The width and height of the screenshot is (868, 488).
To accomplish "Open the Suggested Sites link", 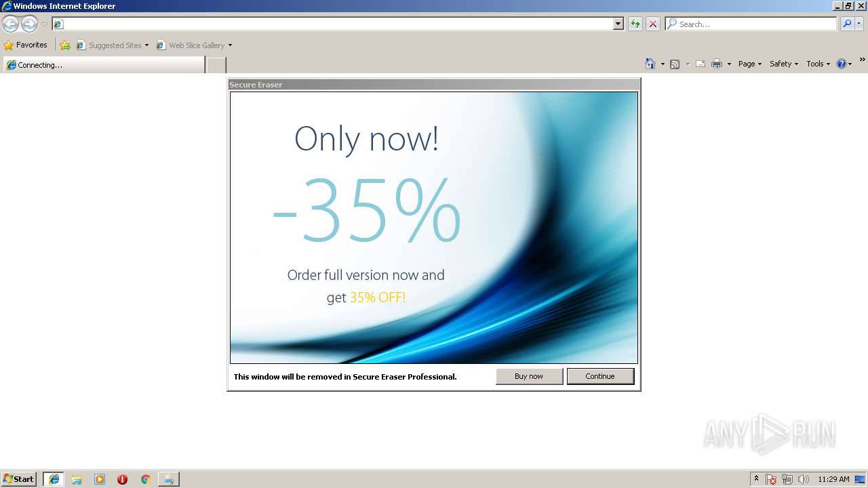I will pyautogui.click(x=112, y=45).
